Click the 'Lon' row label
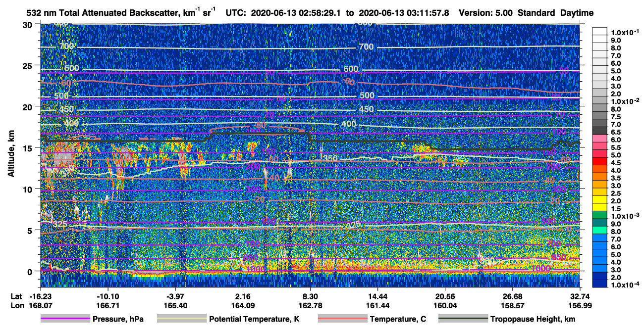The width and height of the screenshot is (644, 330). (16, 305)
